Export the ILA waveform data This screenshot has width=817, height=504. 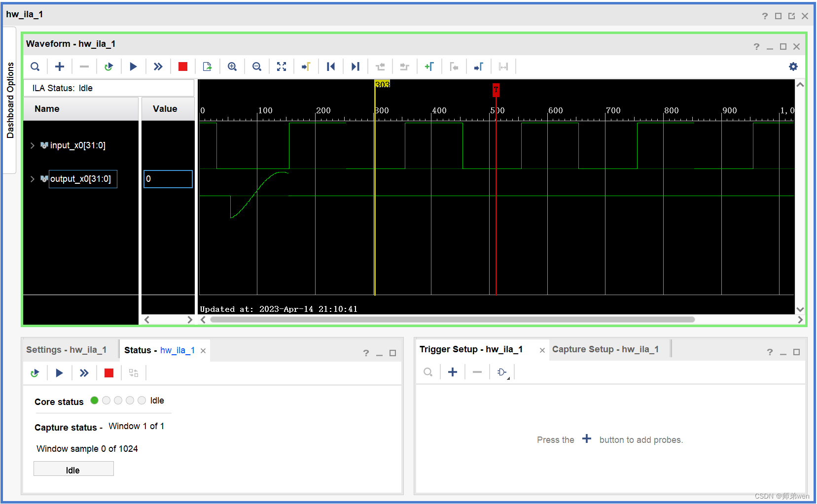(x=208, y=66)
